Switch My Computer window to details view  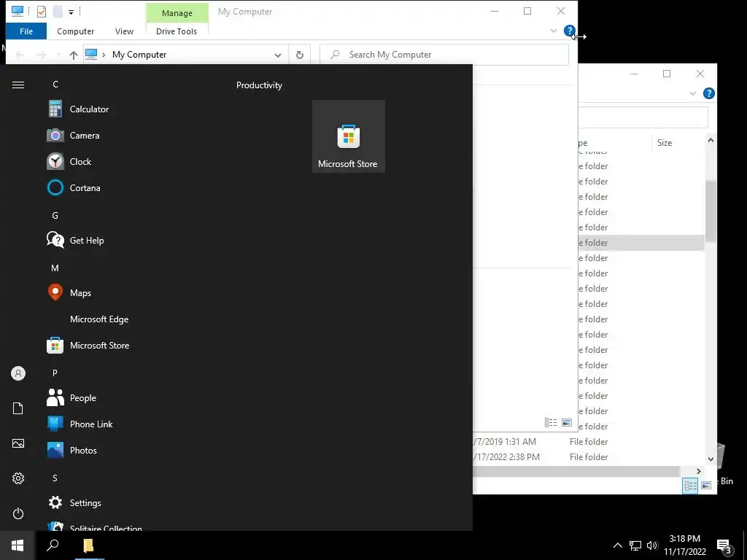click(551, 422)
